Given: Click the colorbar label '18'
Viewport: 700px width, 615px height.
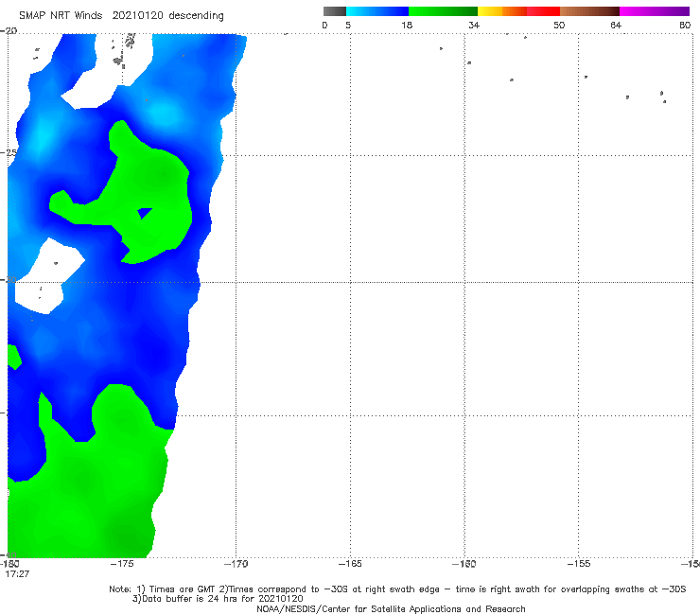Looking at the screenshot, I should (x=407, y=25).
